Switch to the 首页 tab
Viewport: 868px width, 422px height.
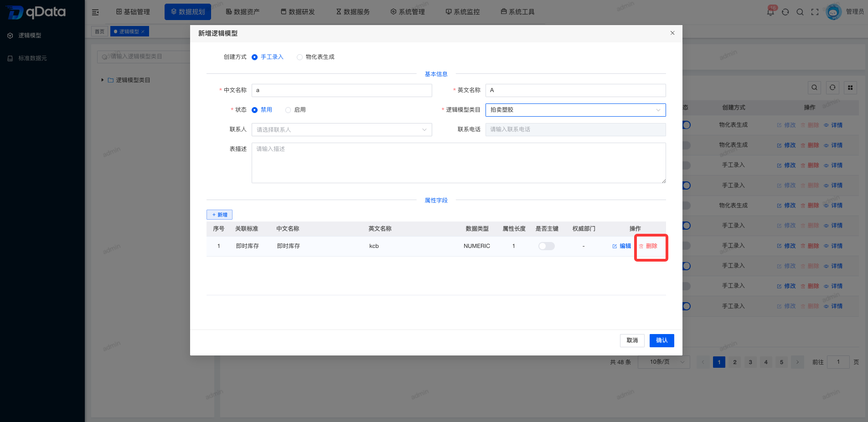(x=99, y=31)
